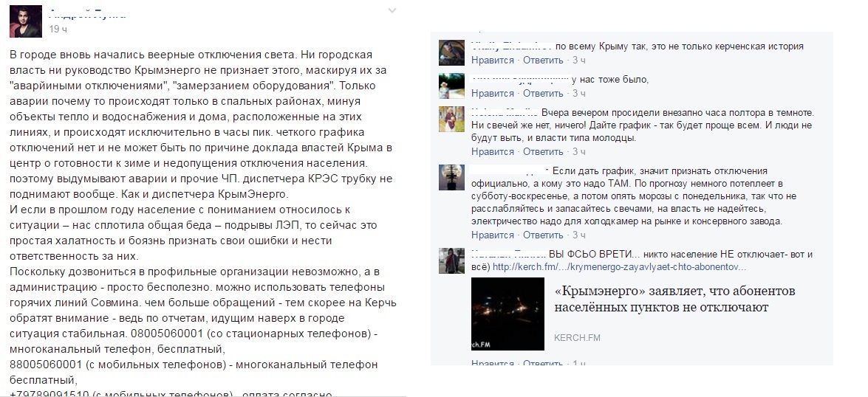Click avatar of 'Если дать график' commenter
The height and width of the screenshot is (397, 868).
click(451, 178)
